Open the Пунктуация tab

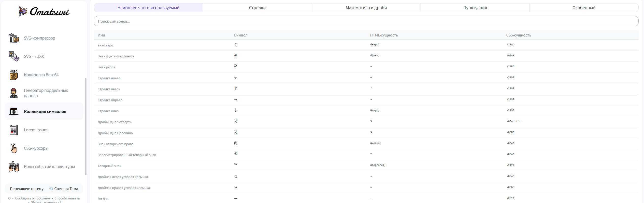click(x=475, y=8)
